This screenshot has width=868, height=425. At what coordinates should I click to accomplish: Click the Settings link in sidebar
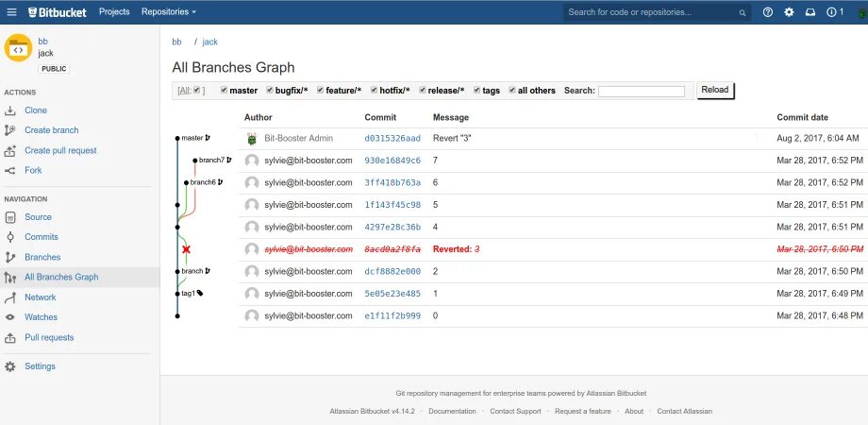(40, 366)
